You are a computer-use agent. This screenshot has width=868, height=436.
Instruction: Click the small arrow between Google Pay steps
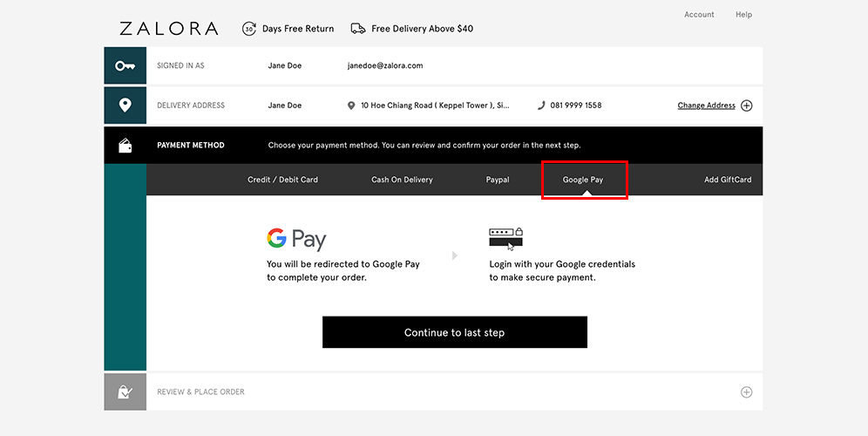pyautogui.click(x=455, y=255)
